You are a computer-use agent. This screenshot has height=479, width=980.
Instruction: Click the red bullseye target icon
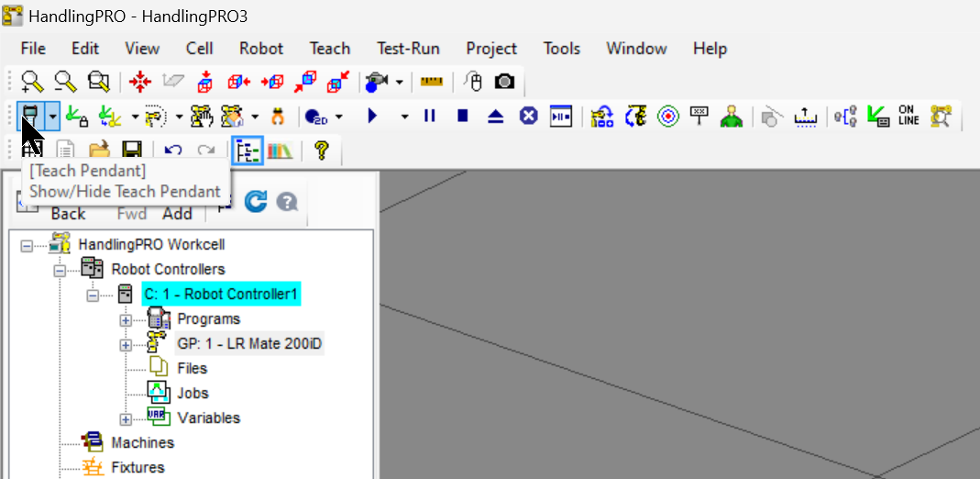click(668, 117)
